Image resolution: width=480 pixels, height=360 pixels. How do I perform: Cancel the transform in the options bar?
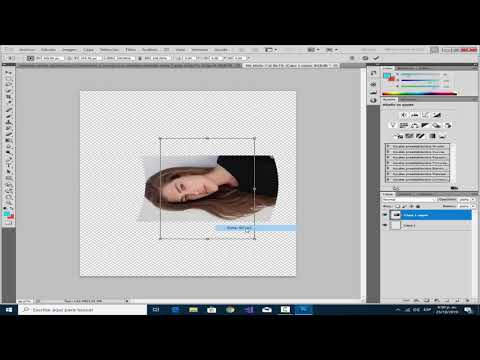click(x=365, y=58)
